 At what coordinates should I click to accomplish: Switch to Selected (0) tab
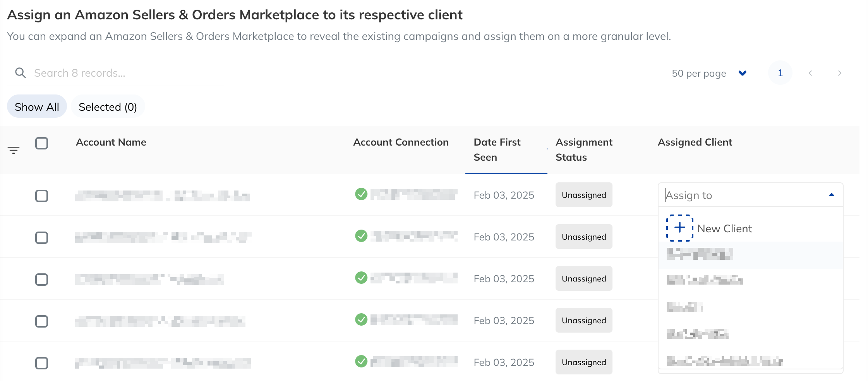coord(108,106)
